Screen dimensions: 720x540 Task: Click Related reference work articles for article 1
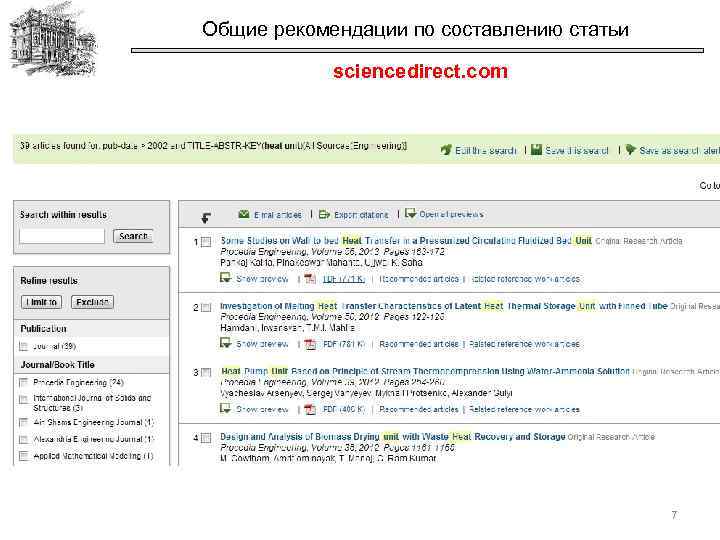coord(525,279)
